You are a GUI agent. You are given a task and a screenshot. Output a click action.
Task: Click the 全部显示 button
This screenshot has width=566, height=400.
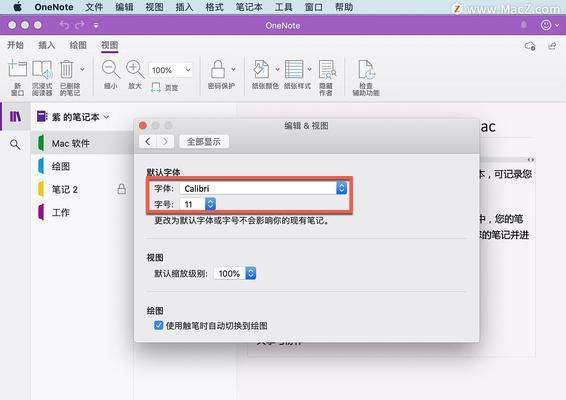204,142
